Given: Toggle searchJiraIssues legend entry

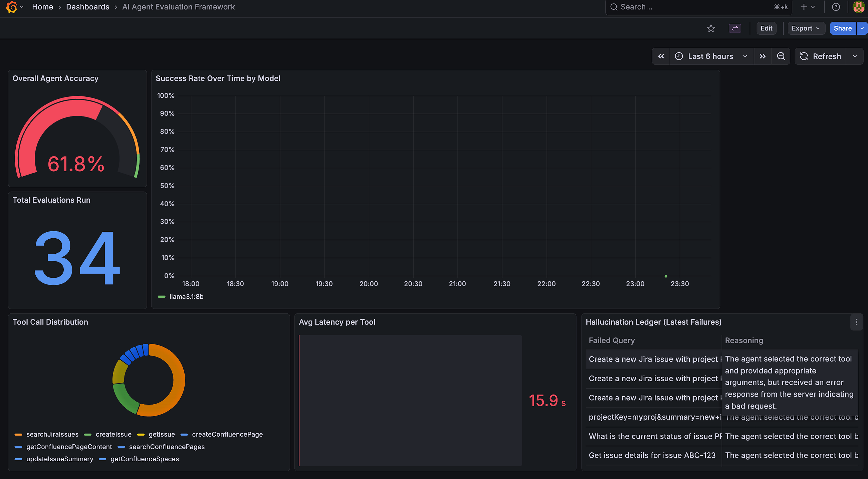Looking at the screenshot, I should coord(52,434).
